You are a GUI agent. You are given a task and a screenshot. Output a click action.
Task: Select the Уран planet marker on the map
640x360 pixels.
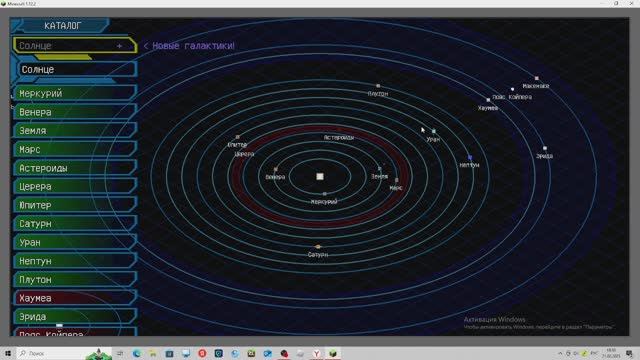(433, 131)
